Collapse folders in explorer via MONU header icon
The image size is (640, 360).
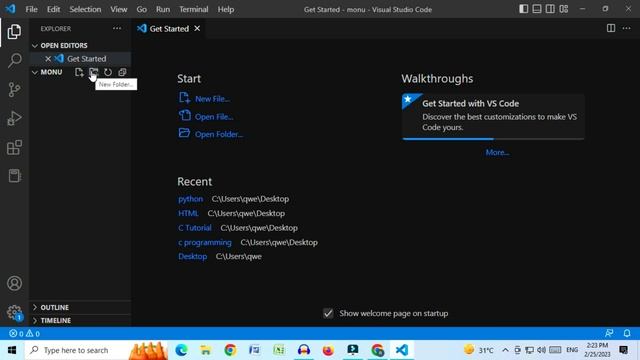pyautogui.click(x=122, y=72)
